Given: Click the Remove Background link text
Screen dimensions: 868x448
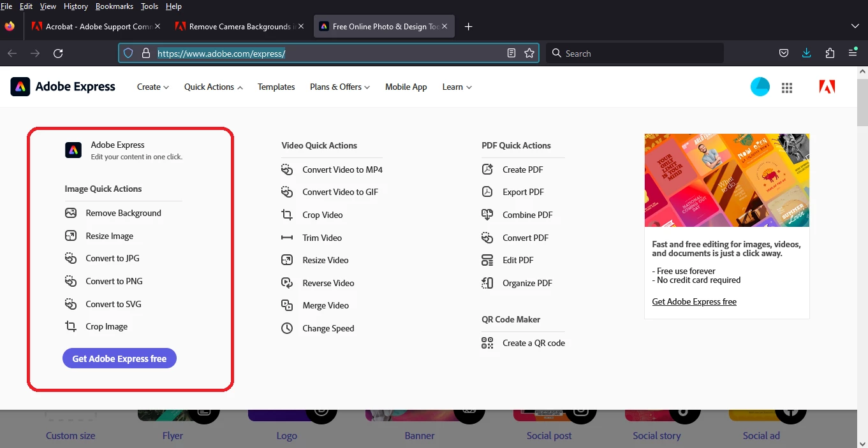Looking at the screenshot, I should tap(124, 213).
